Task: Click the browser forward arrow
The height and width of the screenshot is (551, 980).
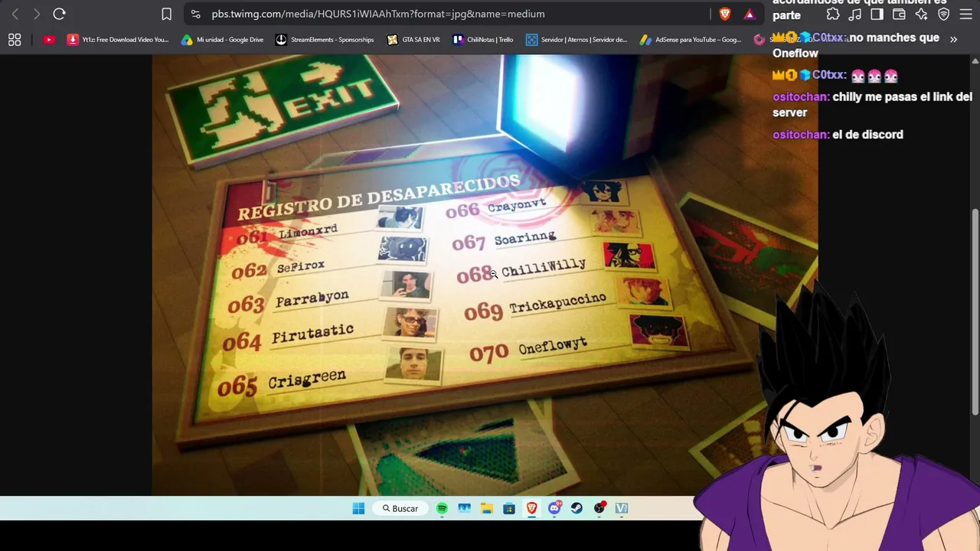Action: (36, 14)
